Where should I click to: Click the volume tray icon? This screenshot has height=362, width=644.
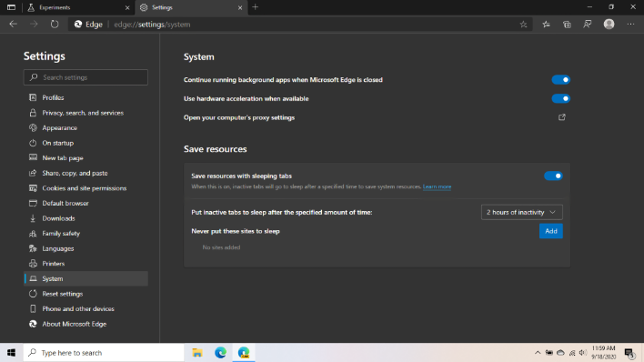pos(583,353)
